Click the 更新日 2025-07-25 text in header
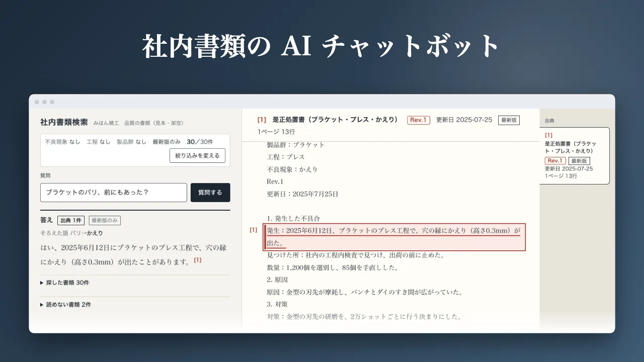The image size is (644, 362). point(464,120)
